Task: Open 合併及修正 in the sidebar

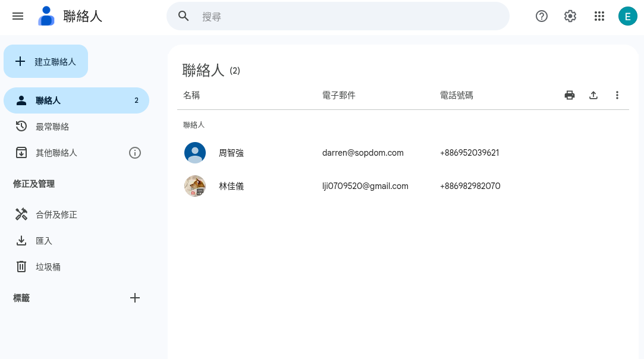Action: click(x=76, y=215)
